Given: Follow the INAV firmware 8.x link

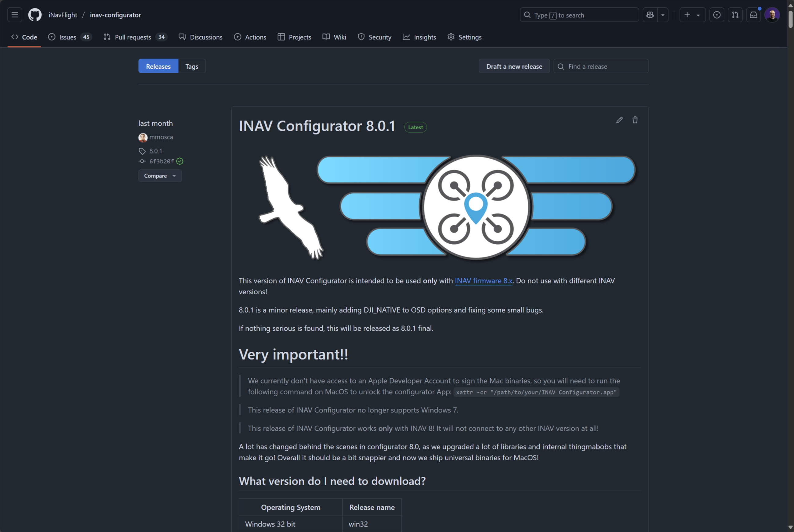Looking at the screenshot, I should (x=484, y=281).
